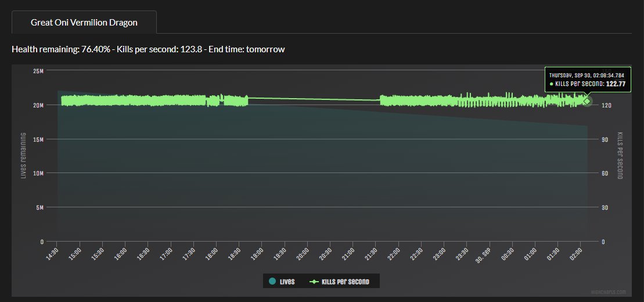Click the 15:00 x-axis label

coord(76,254)
